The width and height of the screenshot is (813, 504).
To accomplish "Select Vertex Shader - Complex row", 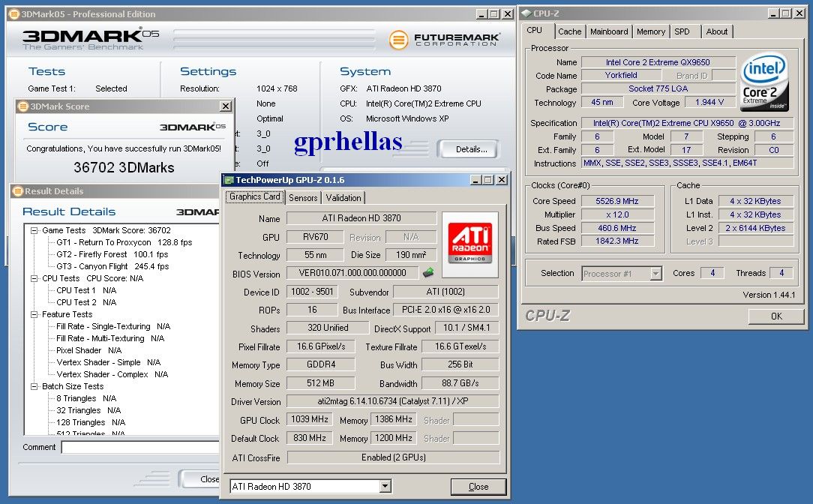I will point(112,373).
